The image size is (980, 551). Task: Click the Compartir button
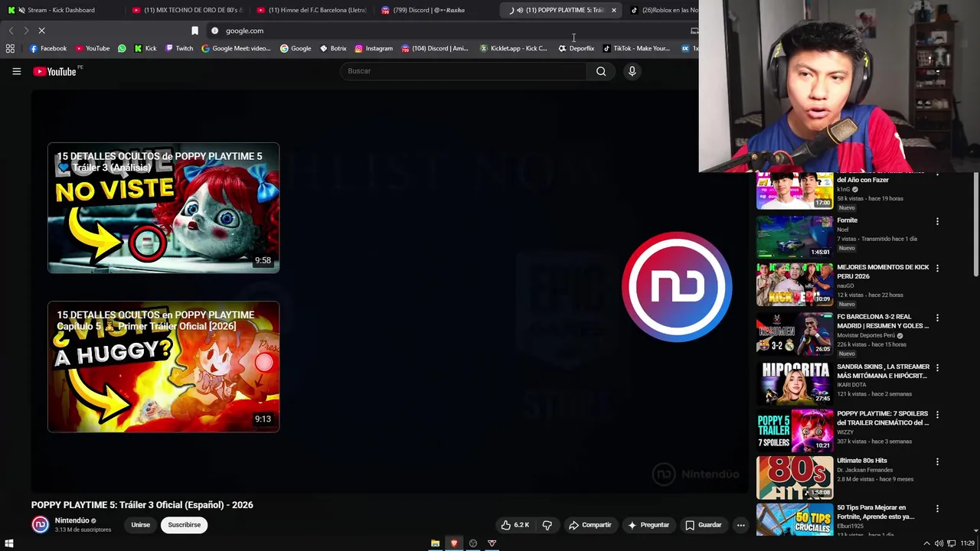pyautogui.click(x=590, y=525)
